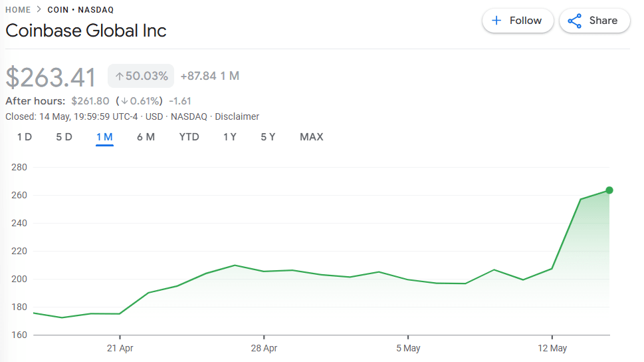Click the green endpoint dot on chart
The height and width of the screenshot is (362, 644).
coord(609,190)
